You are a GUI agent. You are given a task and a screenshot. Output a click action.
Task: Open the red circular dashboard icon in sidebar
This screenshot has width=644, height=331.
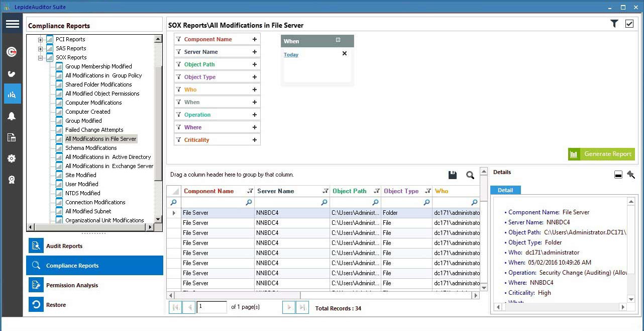tap(12, 52)
